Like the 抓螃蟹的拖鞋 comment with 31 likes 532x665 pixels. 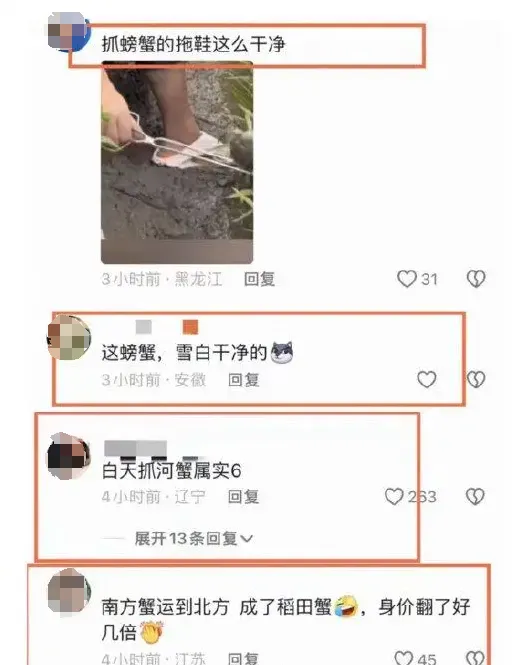(x=406, y=279)
